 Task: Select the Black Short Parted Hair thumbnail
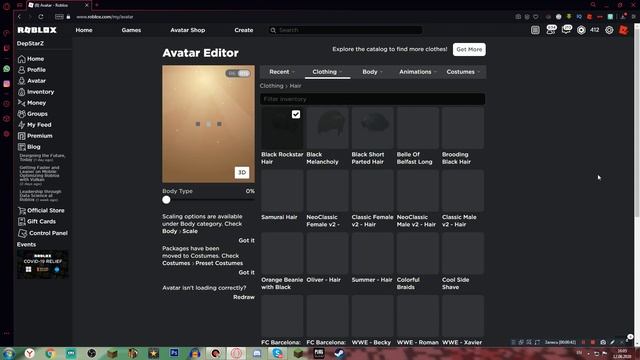372,128
